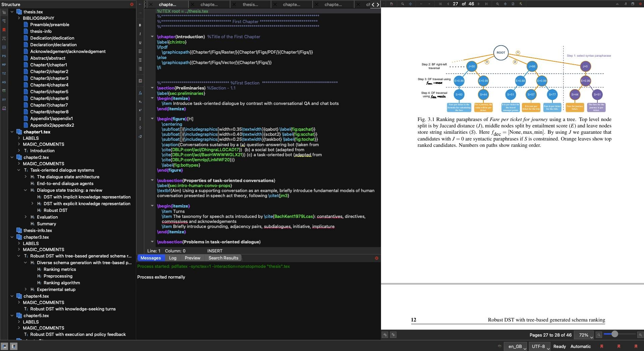Expand the BIBLIOGRAPHY entry under thesis.tex
The height and width of the screenshot is (351, 644).
pyautogui.click(x=19, y=18)
